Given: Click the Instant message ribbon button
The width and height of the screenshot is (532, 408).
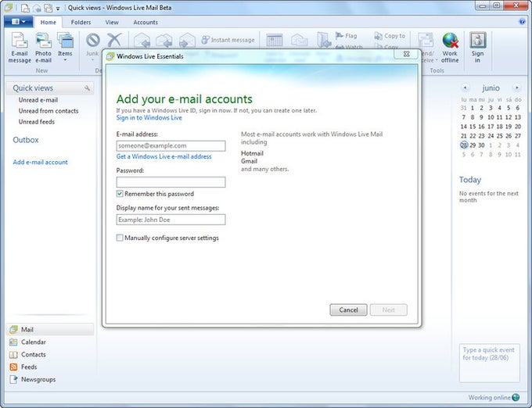Looking at the screenshot, I should tap(228, 40).
